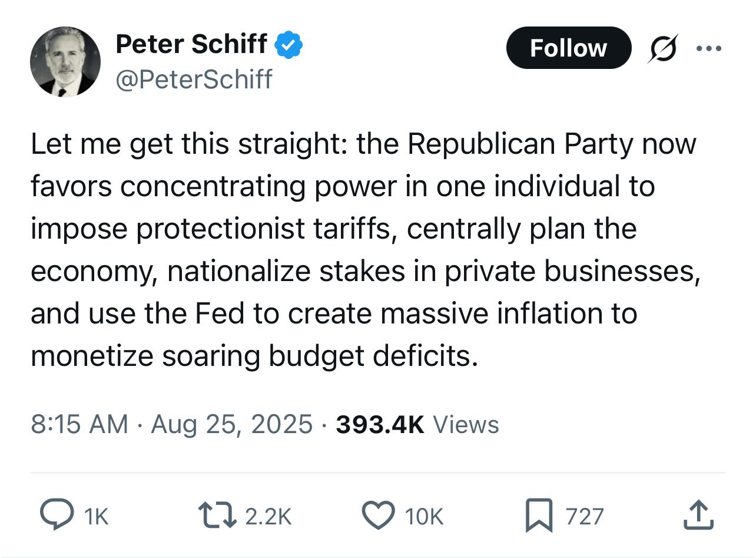Open the @PeterSchiff handle link

194,79
